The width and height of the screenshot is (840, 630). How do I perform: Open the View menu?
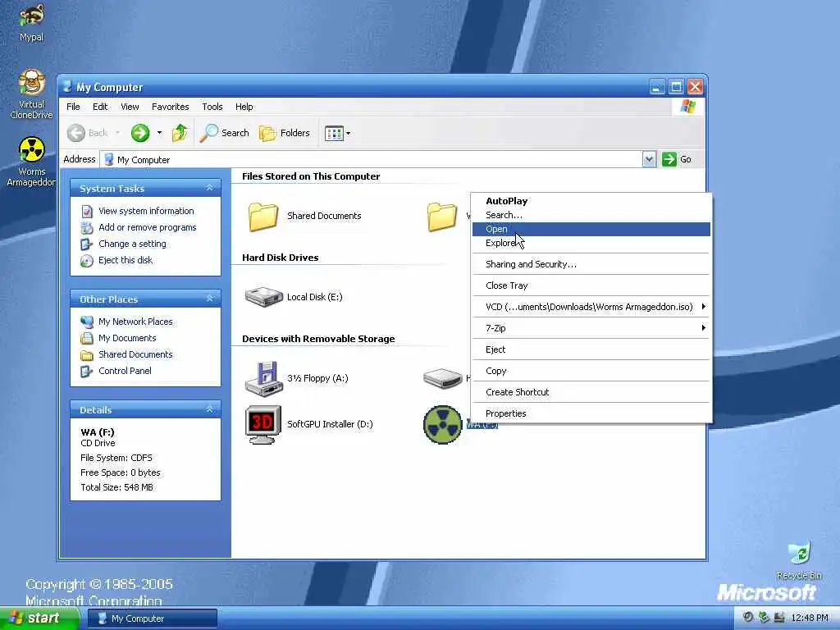click(x=130, y=107)
